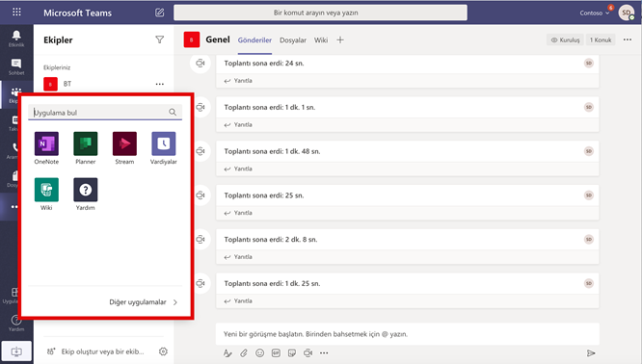
Task: Click Toplantı sona erdi: 2 dk. 8 sn.
Action: (x=271, y=240)
